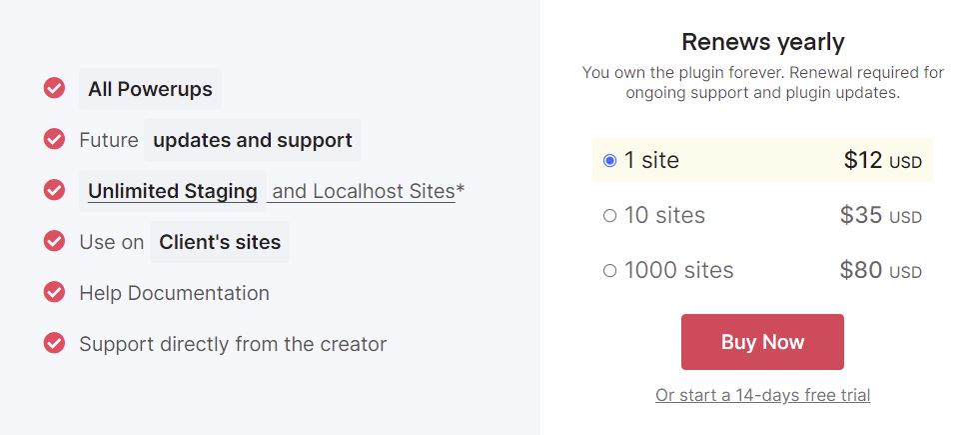Choose the 10 sites radio option
Image resolution: width=980 pixels, height=435 pixels.
[610, 216]
